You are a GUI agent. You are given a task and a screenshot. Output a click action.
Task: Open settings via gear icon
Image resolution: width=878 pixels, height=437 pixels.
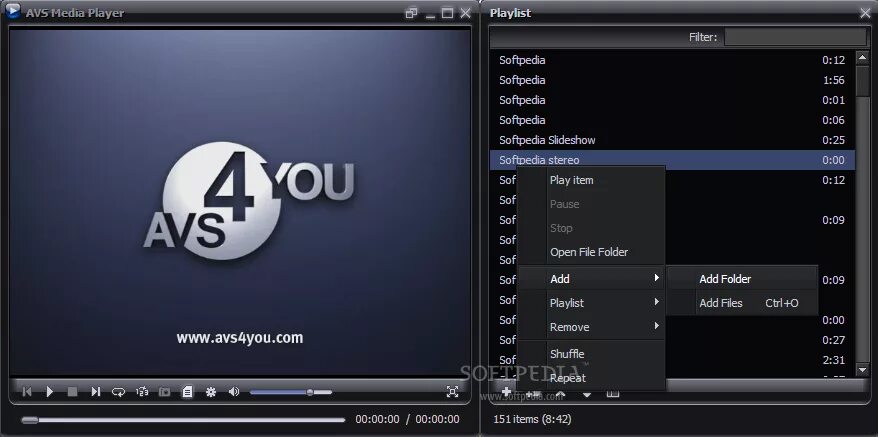[211, 392]
